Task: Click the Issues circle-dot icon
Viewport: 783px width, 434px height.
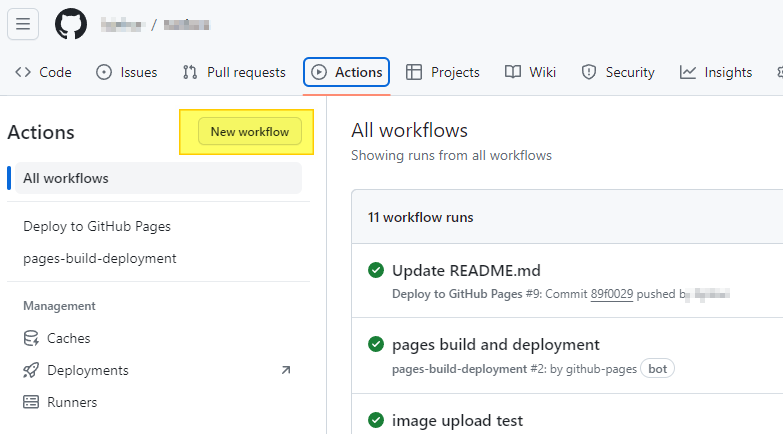Action: 104,72
